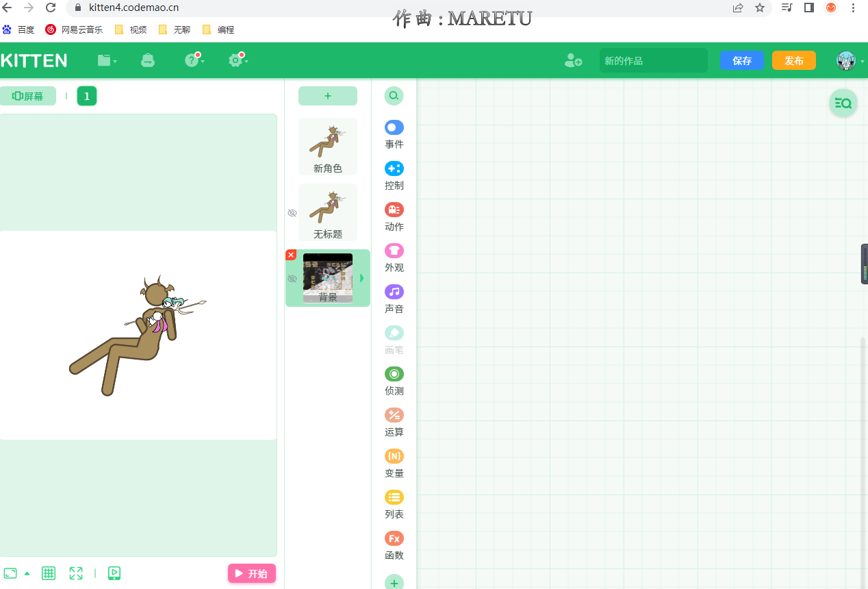The height and width of the screenshot is (589, 868).
Task: Click the browser reload button
Action: click(x=51, y=8)
